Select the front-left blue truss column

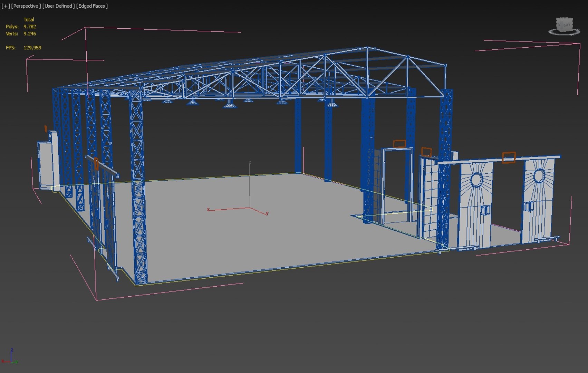coord(138,186)
